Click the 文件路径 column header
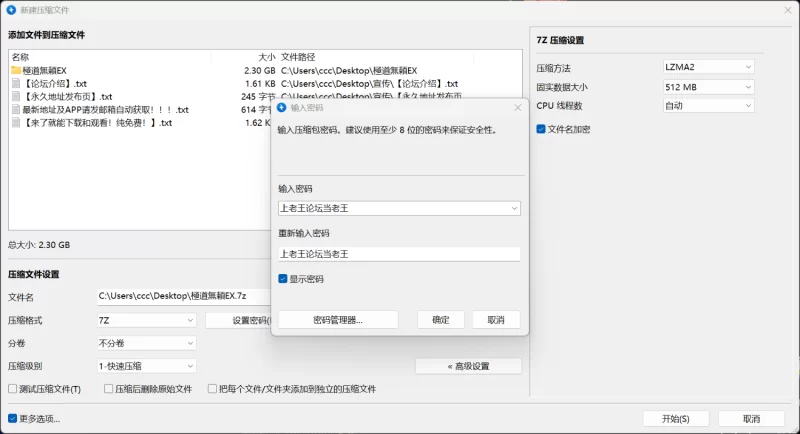 coord(298,57)
